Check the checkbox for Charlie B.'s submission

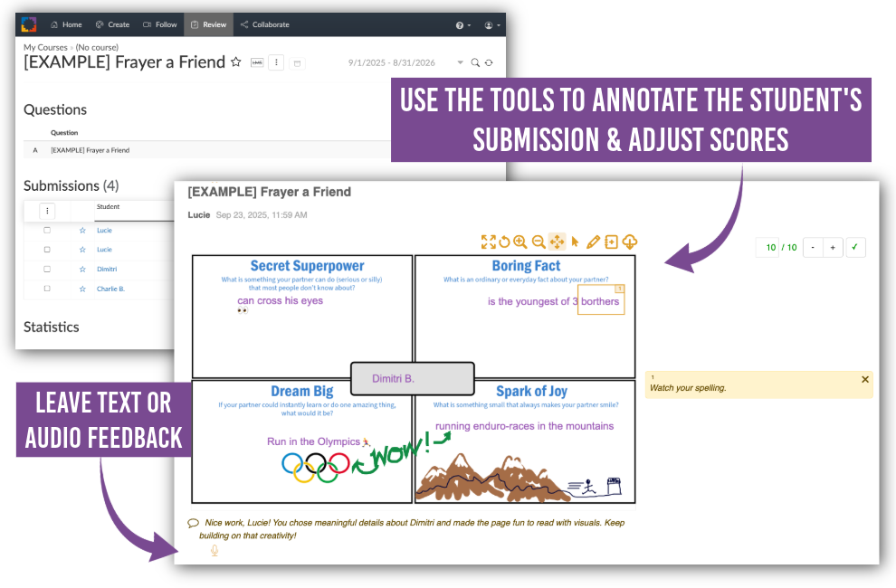point(47,289)
